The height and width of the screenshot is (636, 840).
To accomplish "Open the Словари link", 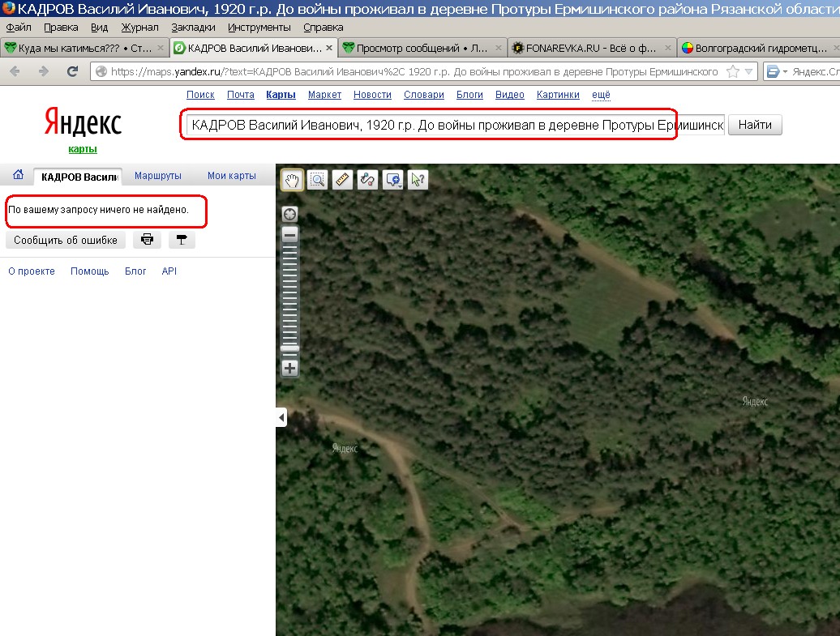I will click(424, 95).
